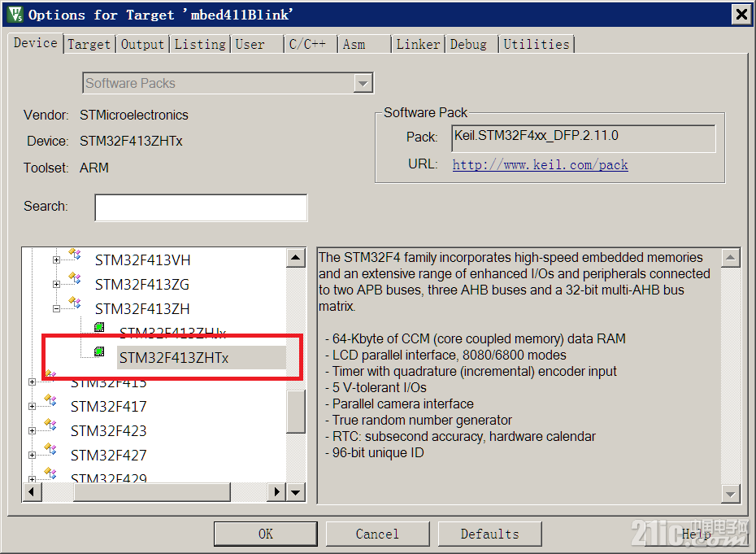Select STM32F423 in the device tree
Screen dimensions: 756x554
click(x=108, y=431)
